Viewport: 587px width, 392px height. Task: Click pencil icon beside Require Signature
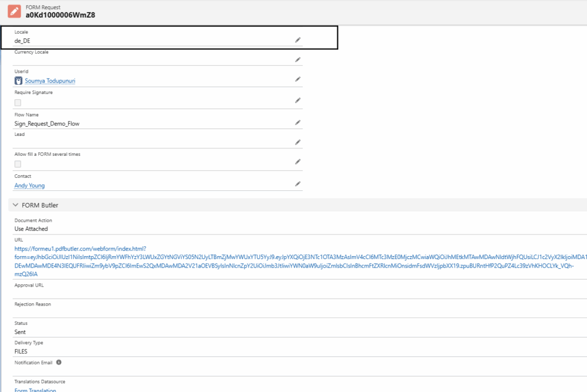click(x=298, y=100)
